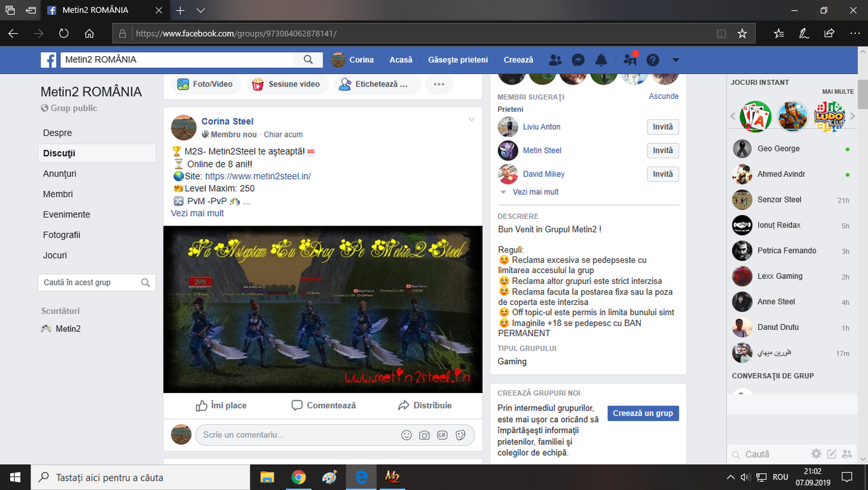Open the more options ellipsis in composer
This screenshot has height=490, width=868.
439,84
